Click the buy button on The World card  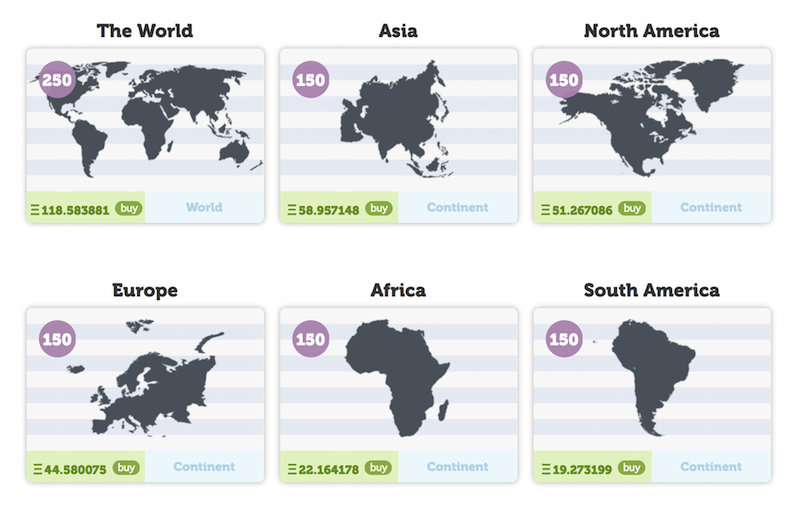(x=129, y=208)
